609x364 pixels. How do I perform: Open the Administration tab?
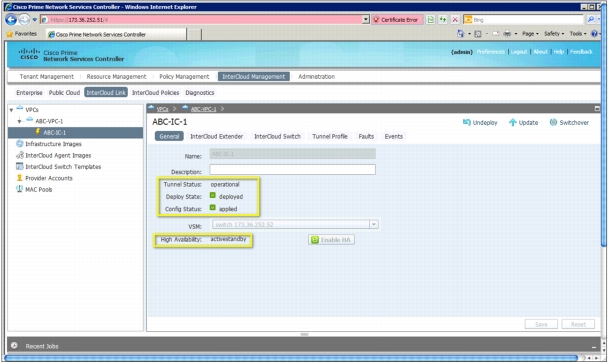(317, 77)
